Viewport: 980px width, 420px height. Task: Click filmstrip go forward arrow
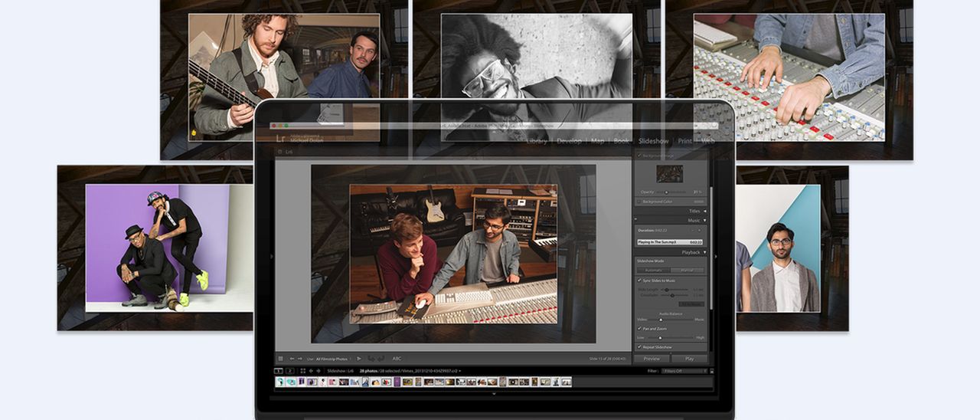click(318, 371)
